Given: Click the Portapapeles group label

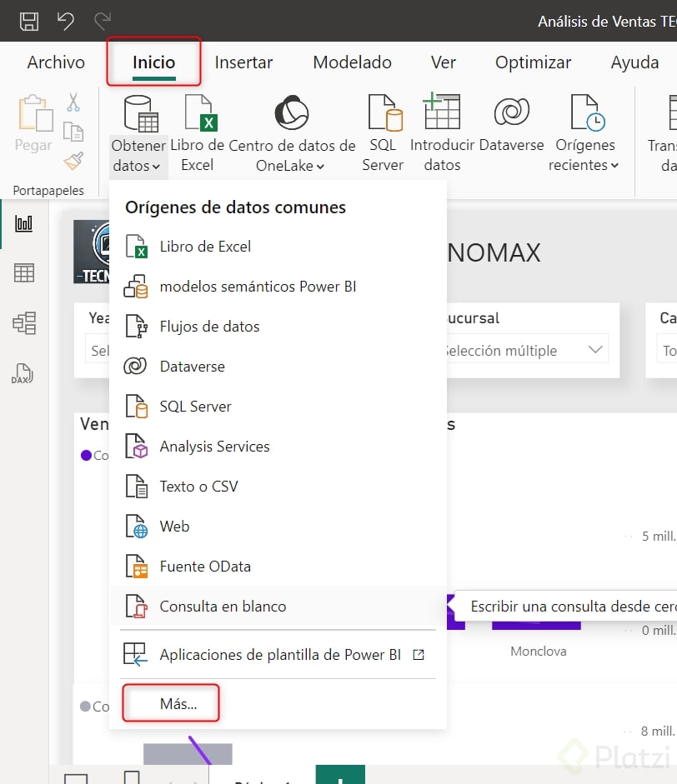Looking at the screenshot, I should [x=48, y=191].
